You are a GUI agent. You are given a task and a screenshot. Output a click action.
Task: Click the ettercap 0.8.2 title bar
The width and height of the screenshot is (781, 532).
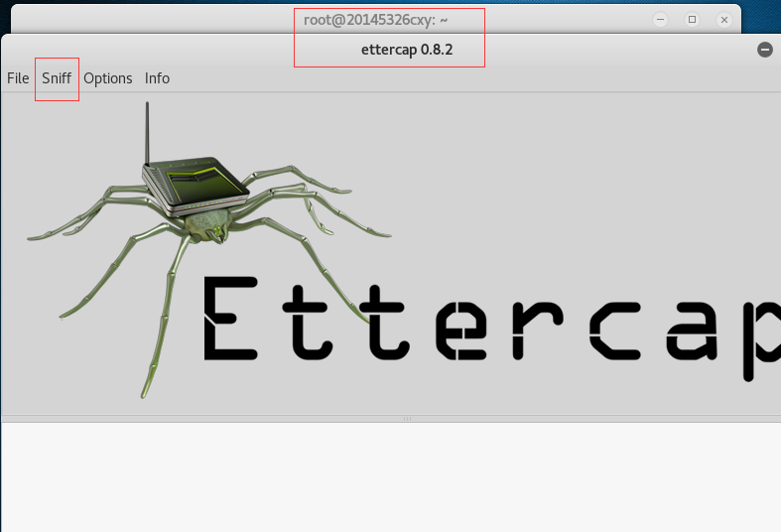click(407, 50)
